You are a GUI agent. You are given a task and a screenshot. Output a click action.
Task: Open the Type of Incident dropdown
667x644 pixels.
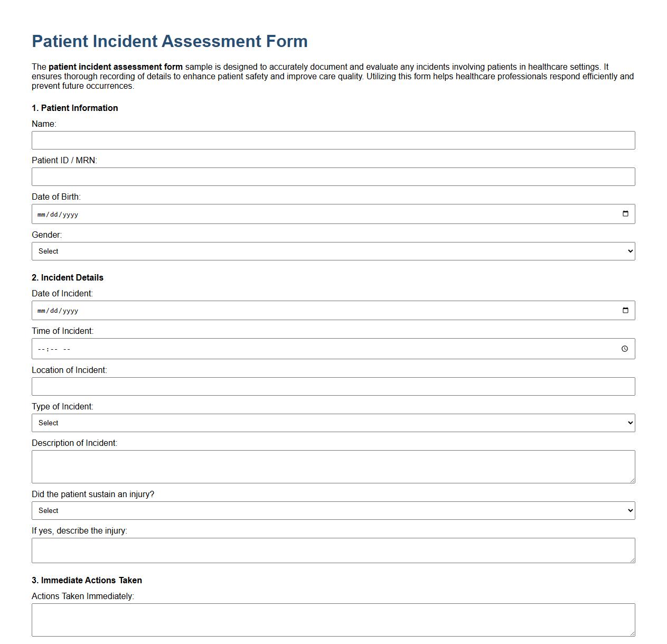click(x=333, y=423)
